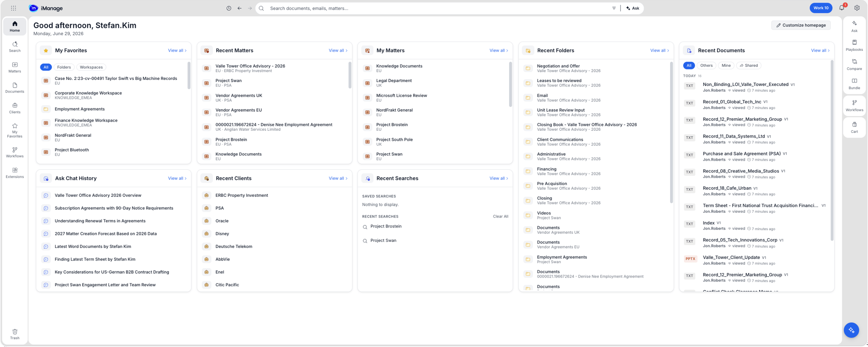
Task: Select the Workspaces filter in My Favorites
Action: point(91,67)
